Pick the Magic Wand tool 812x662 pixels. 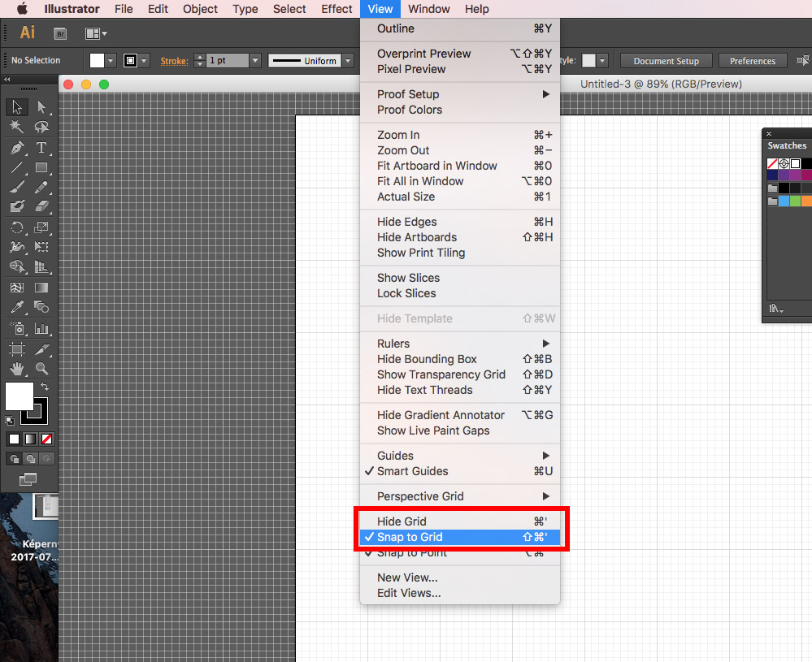coord(17,128)
